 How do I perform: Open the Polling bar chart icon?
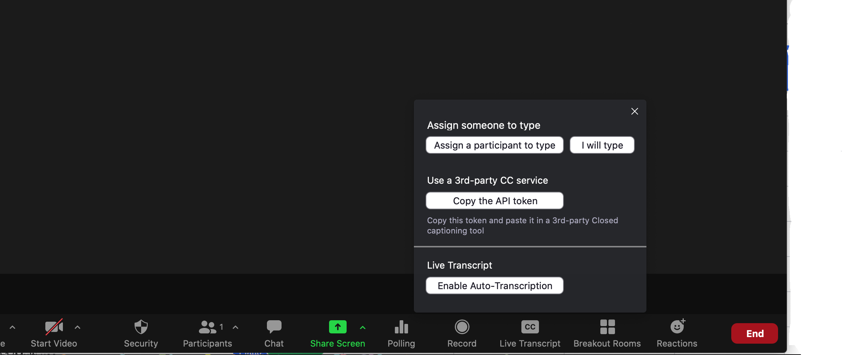(x=401, y=327)
